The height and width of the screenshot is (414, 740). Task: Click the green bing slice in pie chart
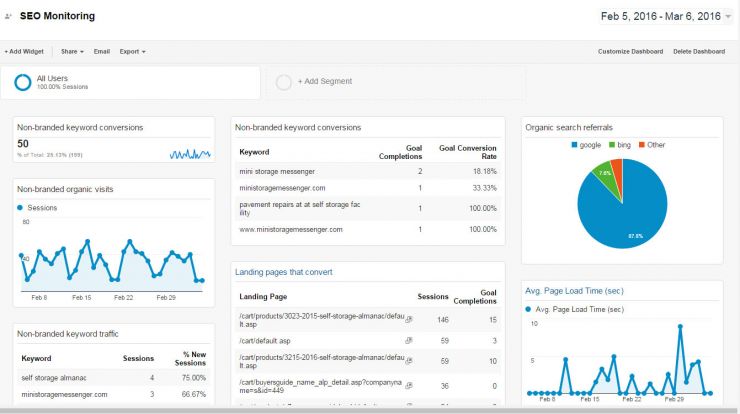pos(605,177)
